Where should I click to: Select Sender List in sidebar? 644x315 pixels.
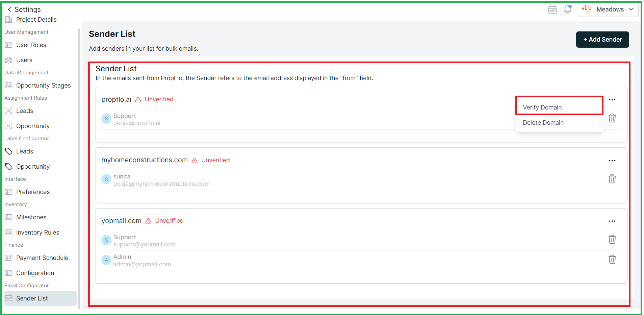point(41,298)
